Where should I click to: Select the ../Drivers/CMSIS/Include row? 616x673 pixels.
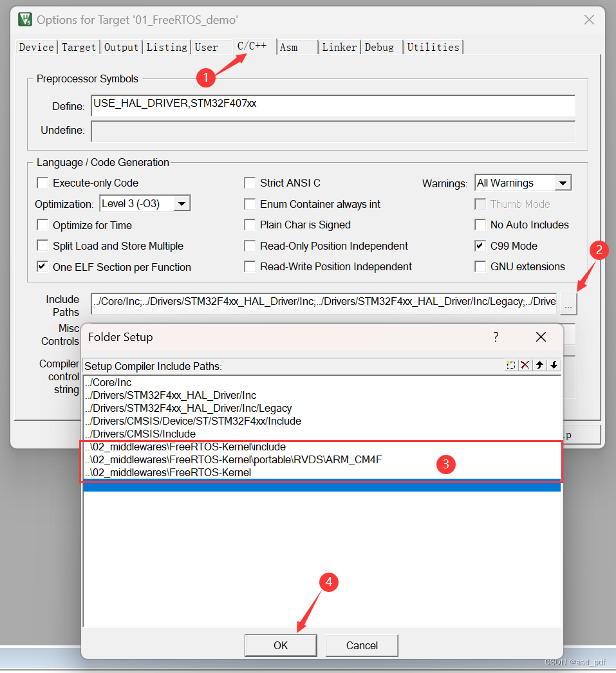click(322, 434)
